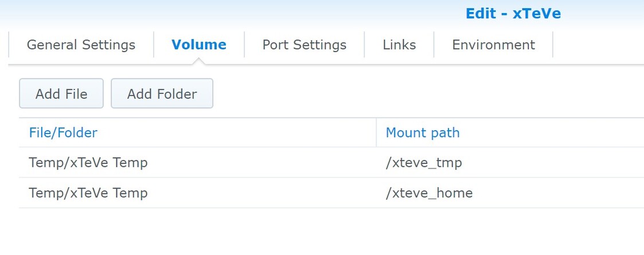Image resolution: width=644 pixels, height=255 pixels.
Task: Open the Port Settings tab
Action: point(304,45)
